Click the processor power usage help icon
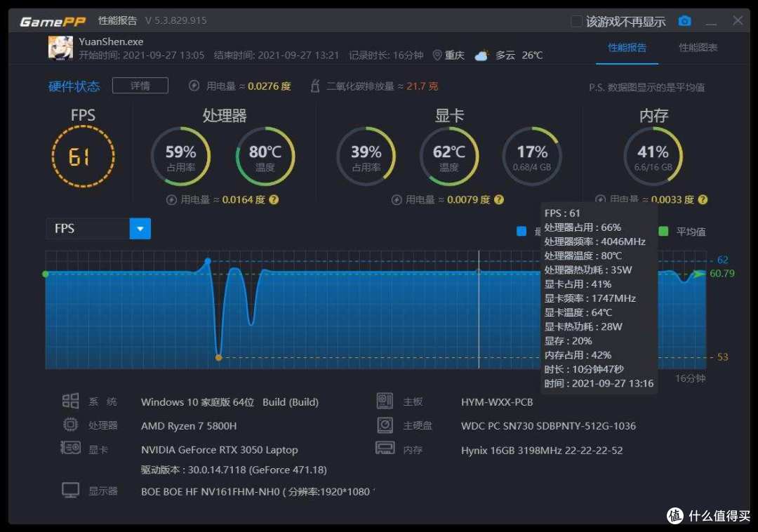This screenshot has width=758, height=532. point(274,199)
